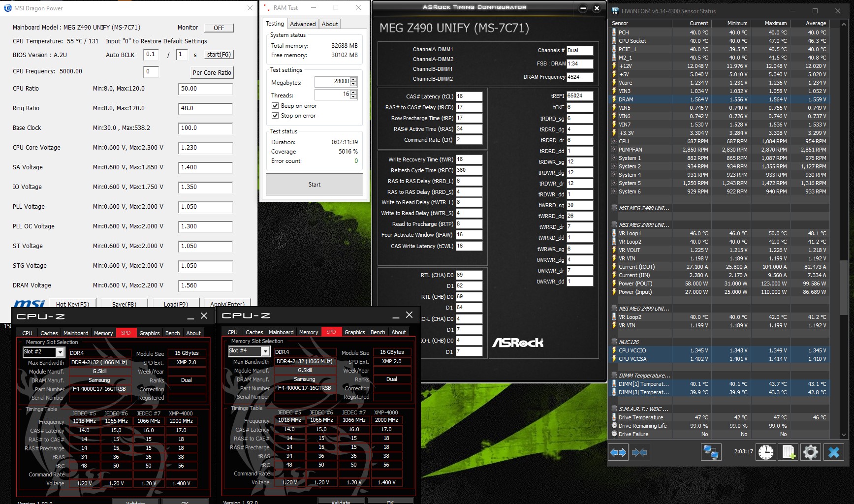Click Average column header in HWiNFO
Viewport: 854px width, 504px height.
point(810,23)
